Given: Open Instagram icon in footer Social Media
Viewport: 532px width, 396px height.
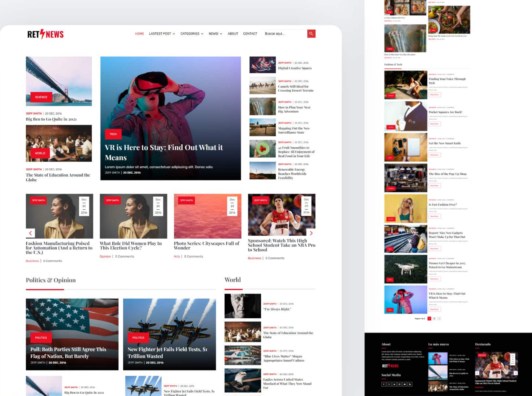Looking at the screenshot, I should [x=399, y=384].
